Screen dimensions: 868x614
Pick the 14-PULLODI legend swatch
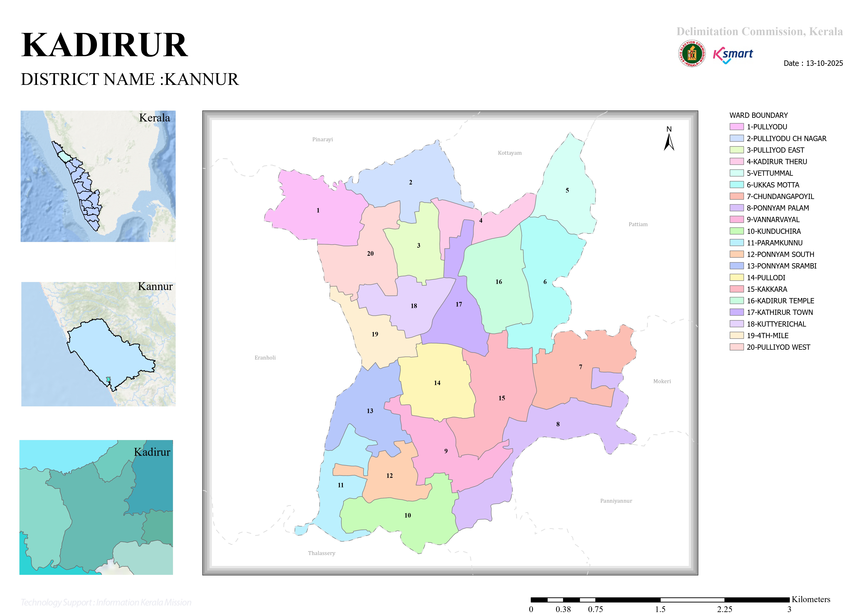coord(736,278)
